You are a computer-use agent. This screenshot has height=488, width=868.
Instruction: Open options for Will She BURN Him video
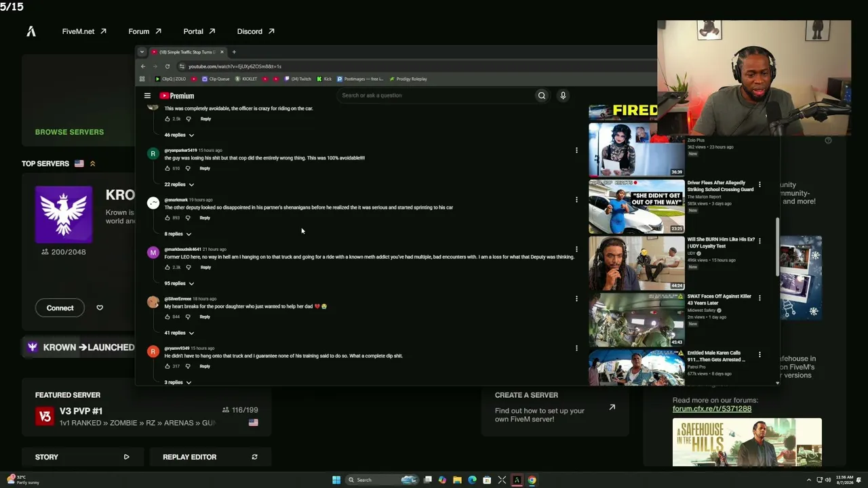[759, 241]
